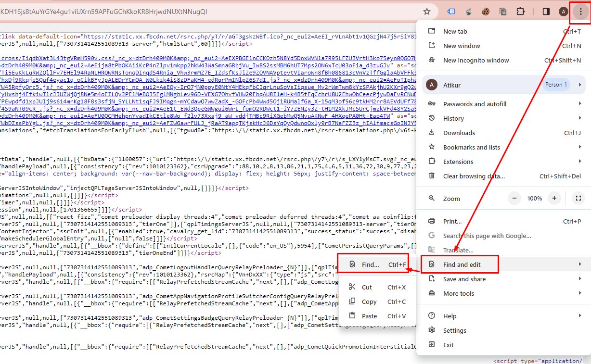Screen dimensions: 591x364
Task: Bookmark this page with the star icon
Action: point(427,12)
